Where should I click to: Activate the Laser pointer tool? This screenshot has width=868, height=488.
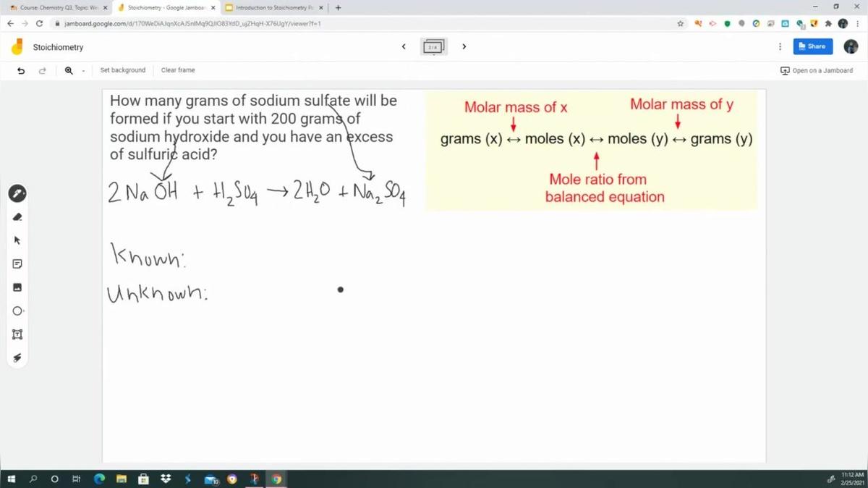pos(19,358)
